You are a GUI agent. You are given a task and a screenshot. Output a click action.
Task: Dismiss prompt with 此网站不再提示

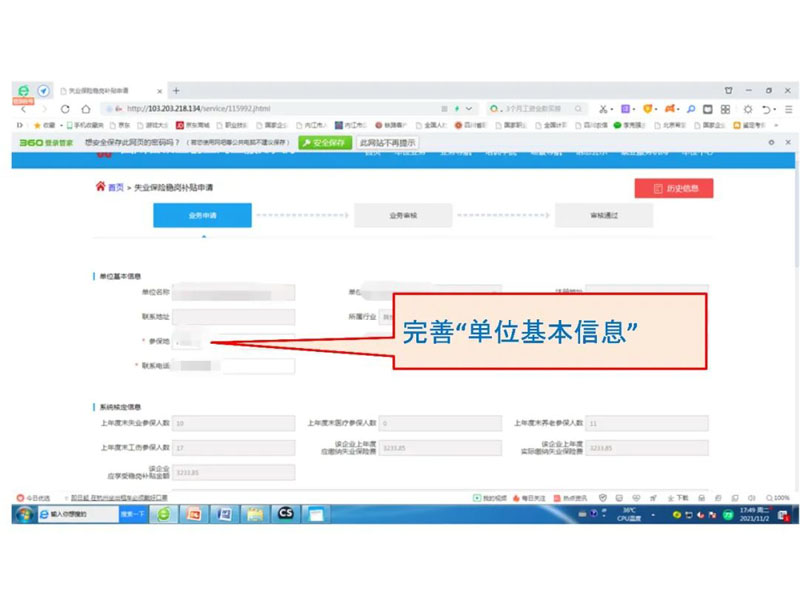coord(386,143)
